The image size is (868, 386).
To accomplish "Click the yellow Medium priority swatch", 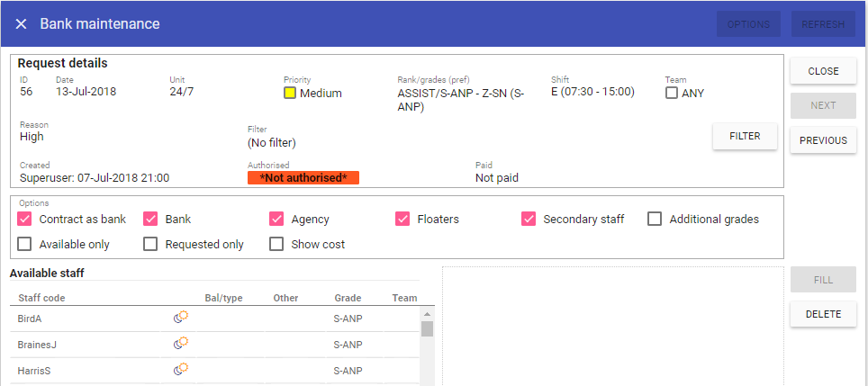I will point(290,93).
